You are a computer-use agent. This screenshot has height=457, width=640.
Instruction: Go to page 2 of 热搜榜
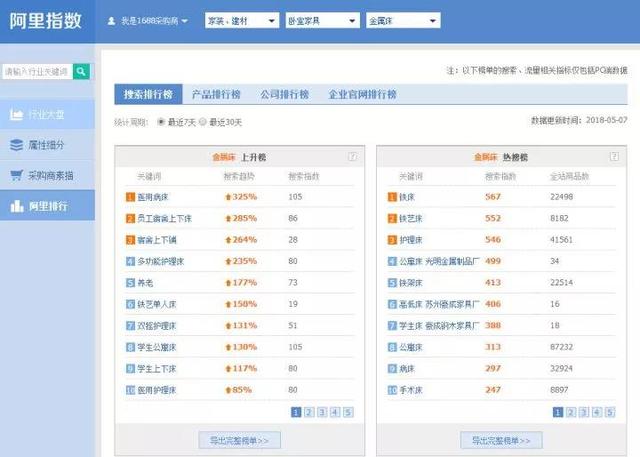[x=571, y=412]
